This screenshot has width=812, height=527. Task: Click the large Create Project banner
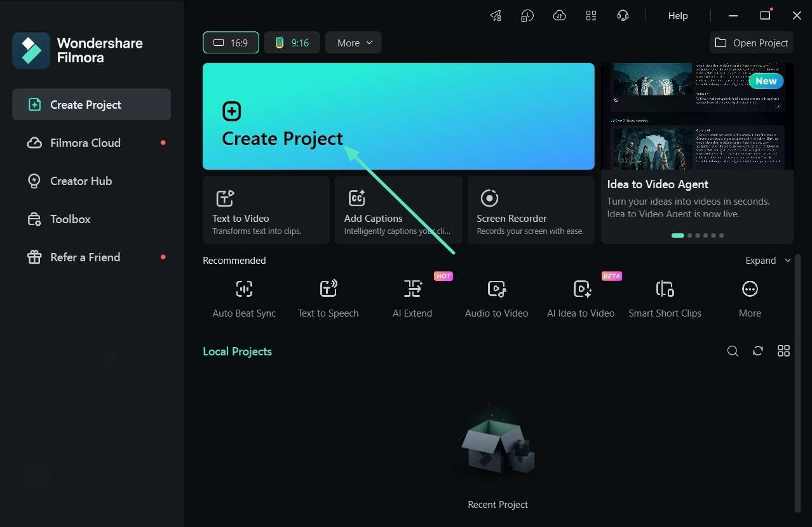pyautogui.click(x=398, y=116)
